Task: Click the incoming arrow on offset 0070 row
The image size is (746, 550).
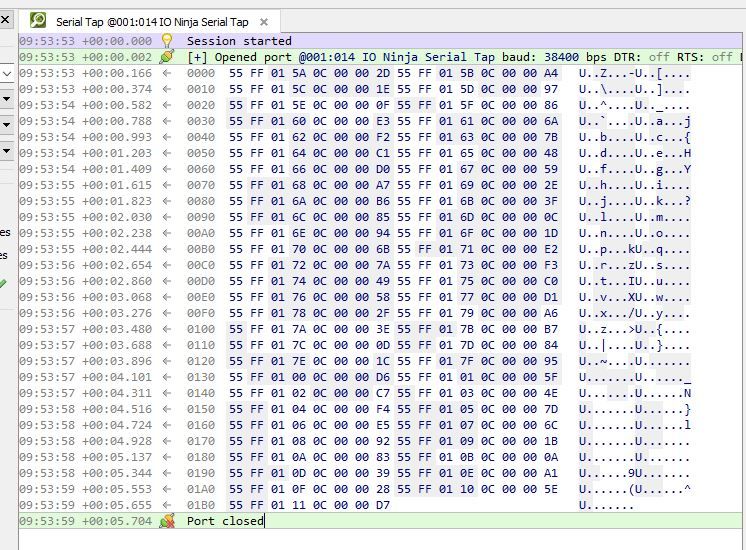Action: point(167,185)
